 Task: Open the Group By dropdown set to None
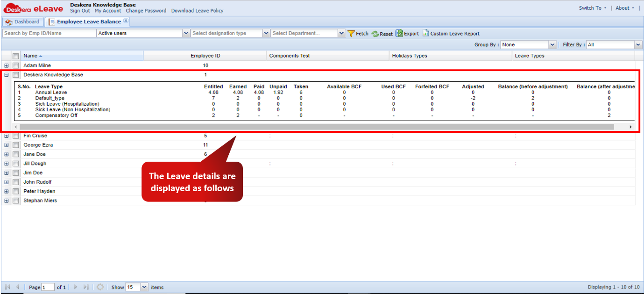(552, 44)
